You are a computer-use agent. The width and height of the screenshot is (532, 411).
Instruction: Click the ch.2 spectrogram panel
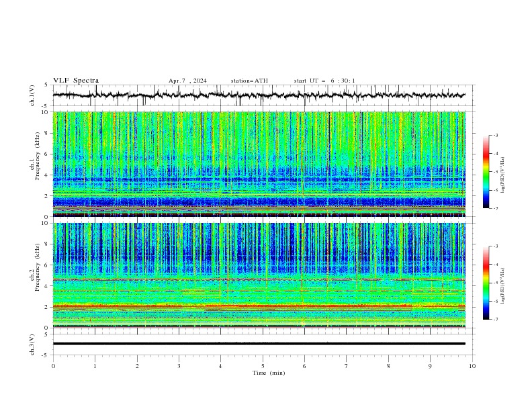[259, 275]
